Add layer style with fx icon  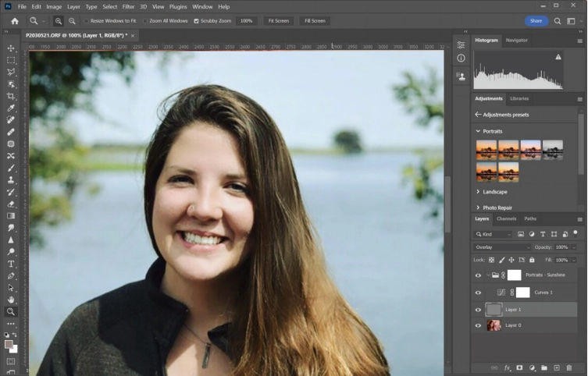click(x=507, y=367)
